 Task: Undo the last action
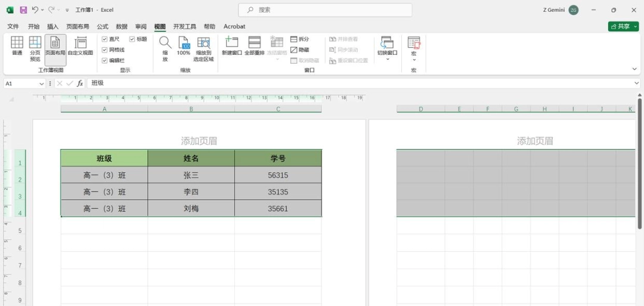coord(35,10)
